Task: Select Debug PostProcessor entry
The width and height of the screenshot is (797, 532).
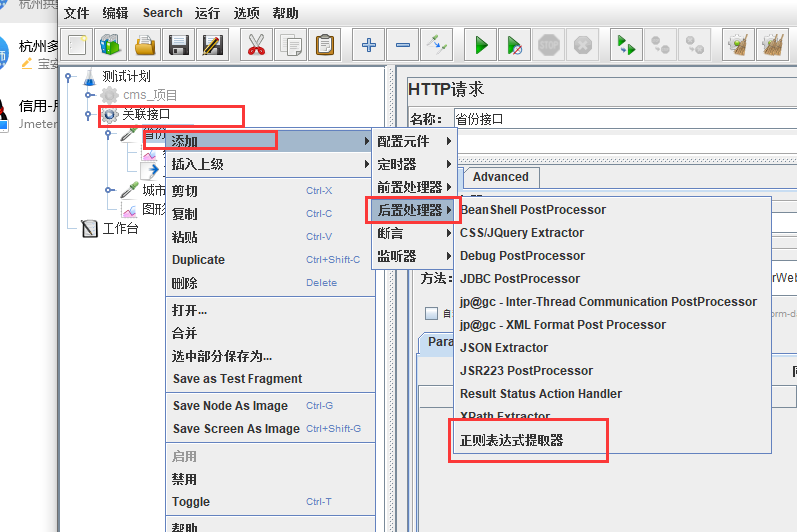Action: click(612, 256)
